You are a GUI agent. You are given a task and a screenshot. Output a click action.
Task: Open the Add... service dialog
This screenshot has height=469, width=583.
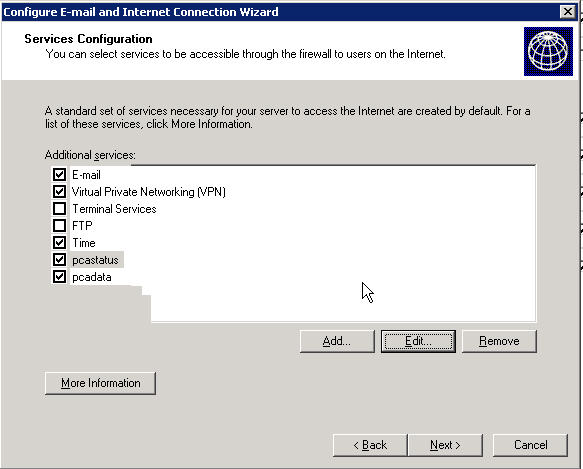[x=337, y=341]
